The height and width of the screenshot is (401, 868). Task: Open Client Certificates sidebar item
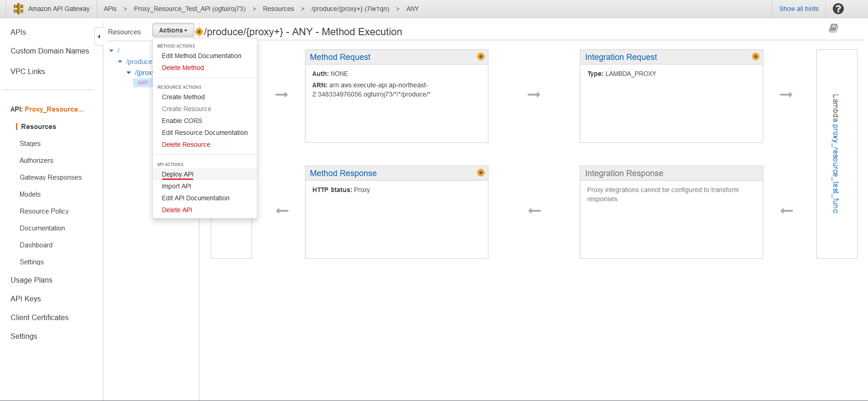point(40,317)
